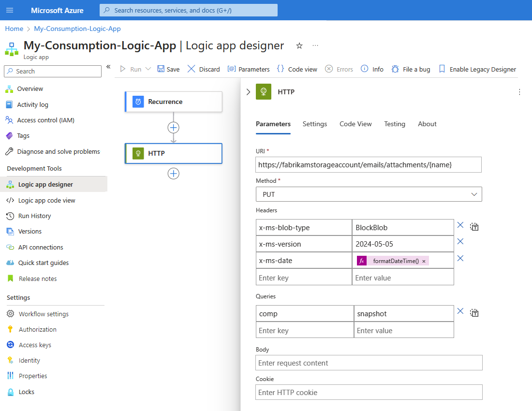
Task: Open the Method dropdown showing PUT
Action: 369,194
